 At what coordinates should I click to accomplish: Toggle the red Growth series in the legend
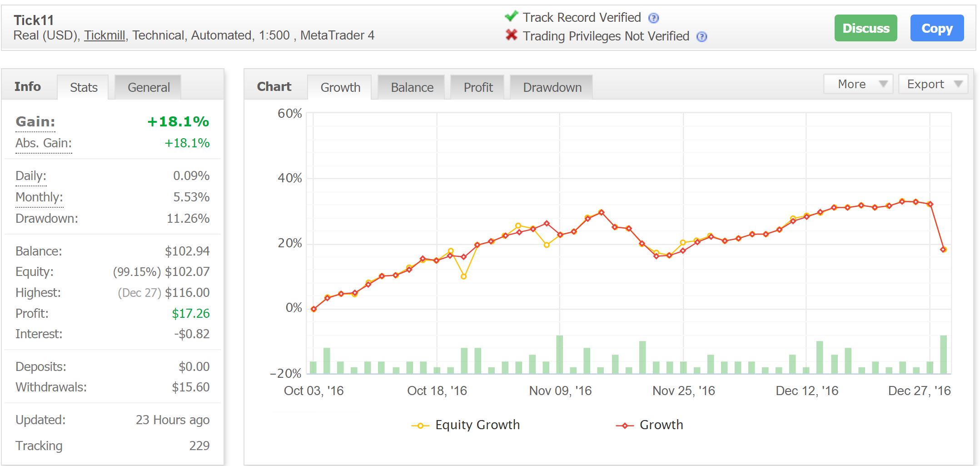649,425
